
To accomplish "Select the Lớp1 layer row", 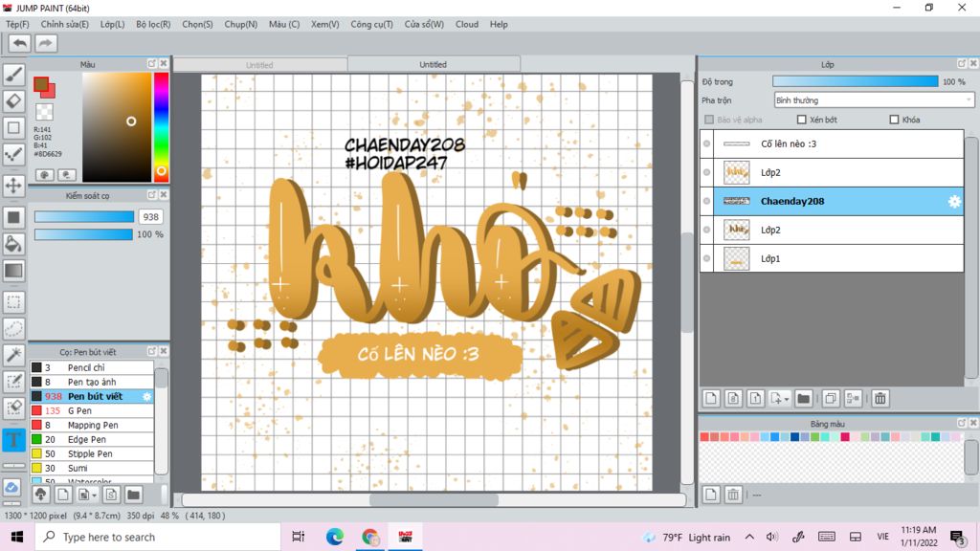I will [x=832, y=258].
